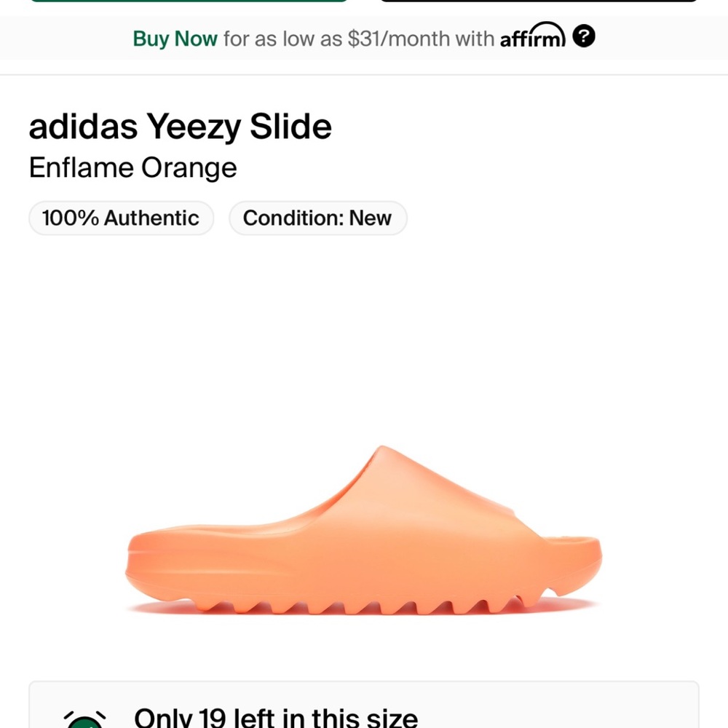Toggle the Condition: New badge
The width and height of the screenshot is (728, 728).
(317, 218)
